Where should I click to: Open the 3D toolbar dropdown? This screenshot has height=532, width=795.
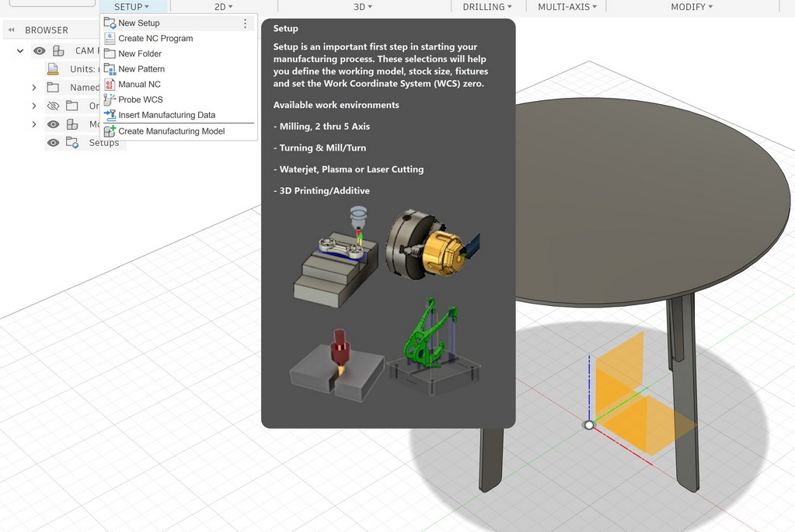point(363,6)
